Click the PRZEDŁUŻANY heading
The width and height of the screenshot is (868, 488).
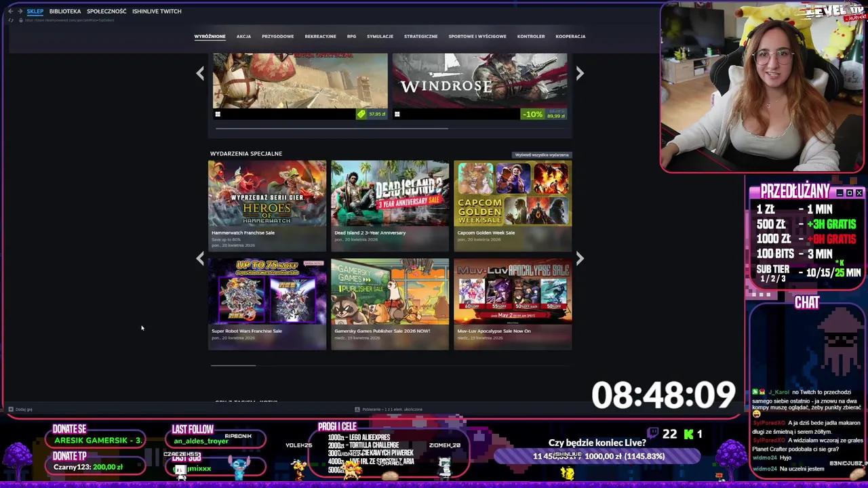(795, 192)
